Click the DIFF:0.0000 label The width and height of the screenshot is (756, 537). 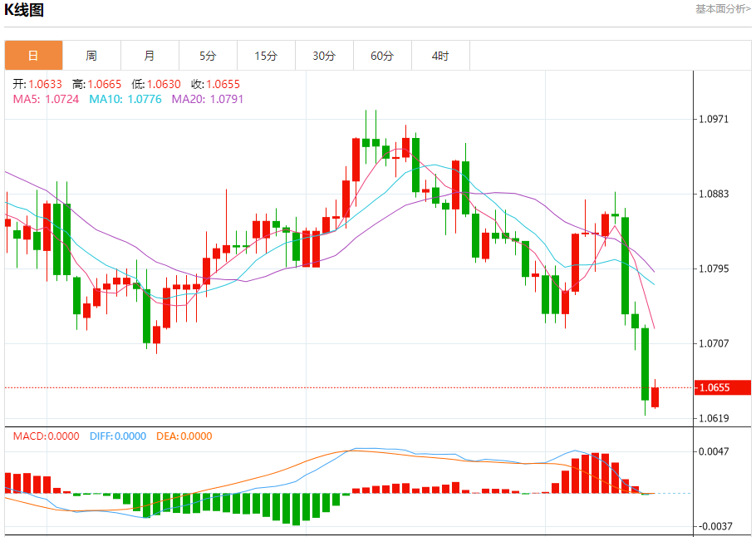point(118,436)
